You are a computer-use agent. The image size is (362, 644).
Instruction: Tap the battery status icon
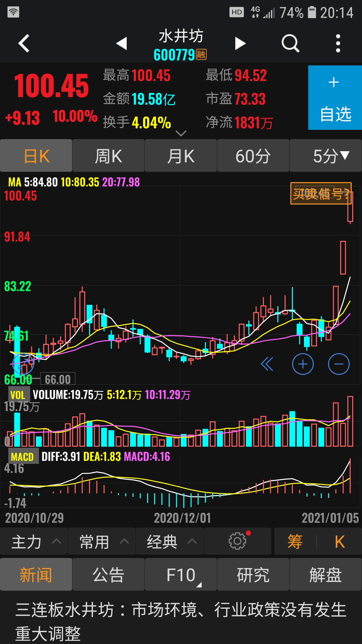[312, 12]
